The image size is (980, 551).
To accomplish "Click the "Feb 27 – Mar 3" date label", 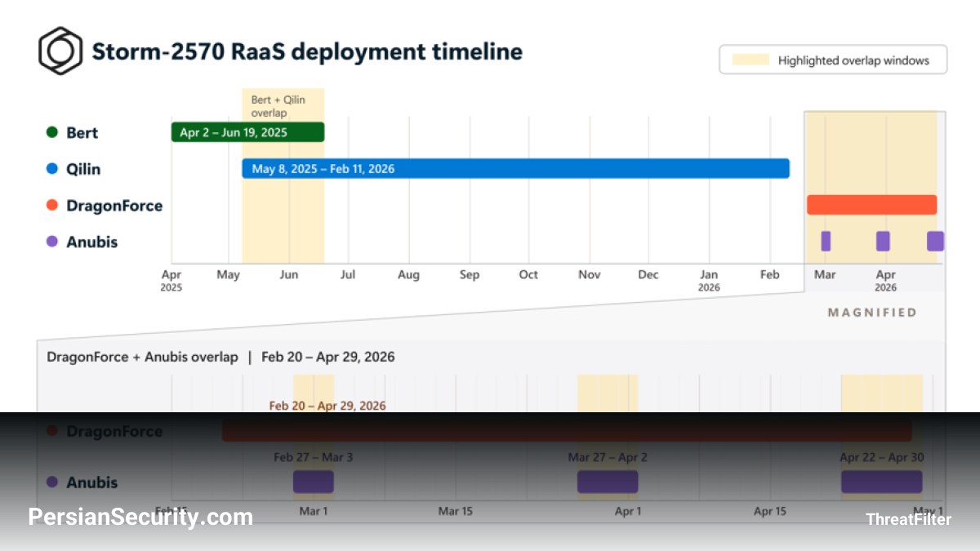I will point(314,457).
